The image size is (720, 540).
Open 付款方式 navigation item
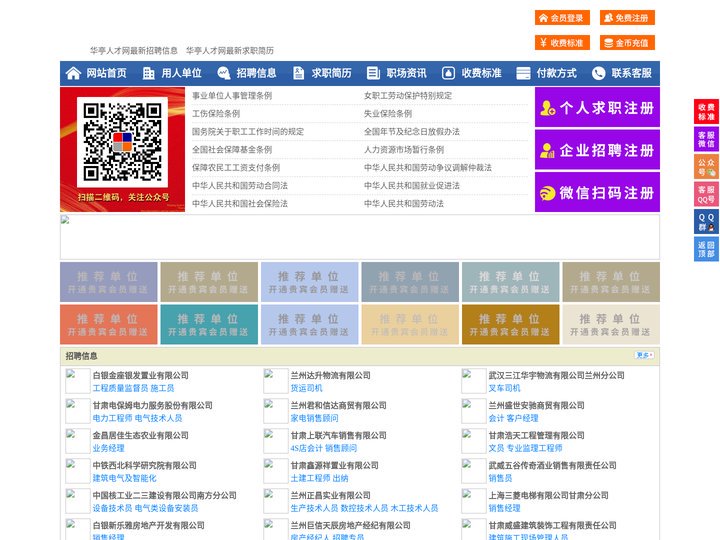pyautogui.click(x=556, y=73)
